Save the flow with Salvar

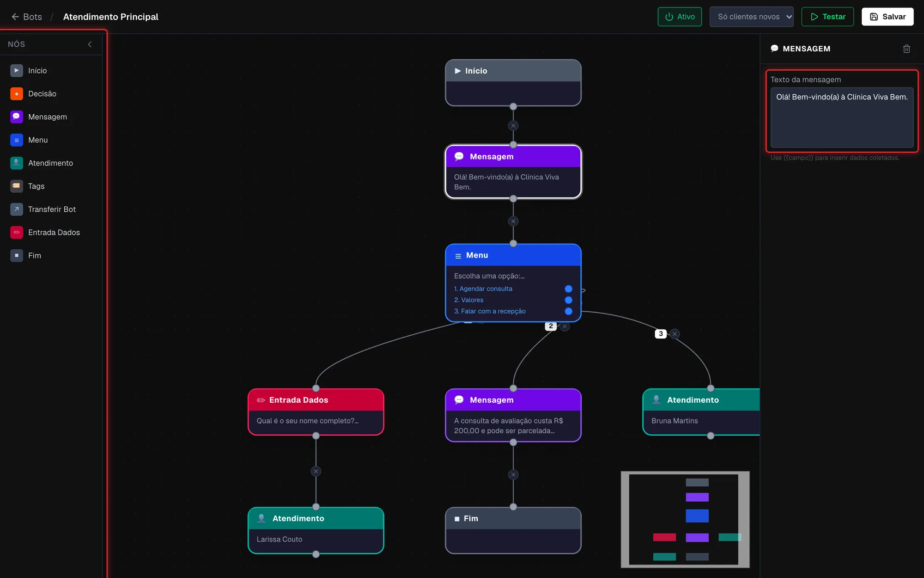pyautogui.click(x=888, y=17)
